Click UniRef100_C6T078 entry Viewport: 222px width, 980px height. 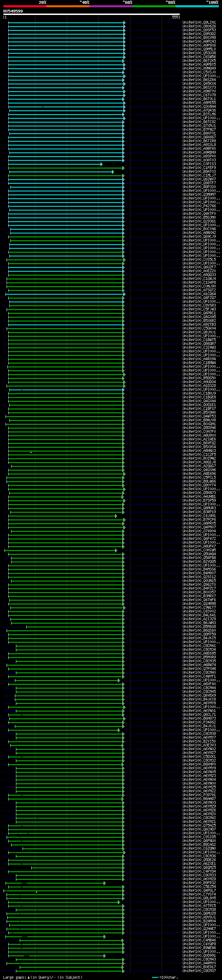click(x=199, y=95)
